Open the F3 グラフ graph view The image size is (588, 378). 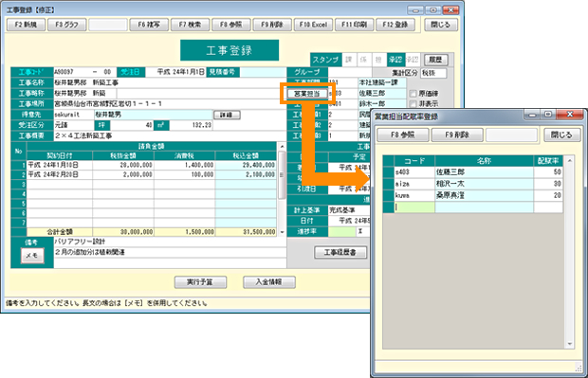(66, 25)
